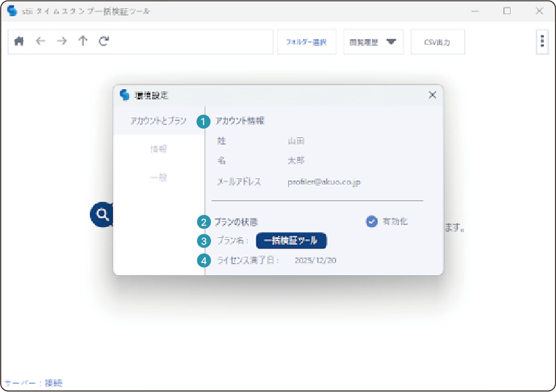Refresh using the reload icon
Screen dimensions: 556x392
[103, 41]
